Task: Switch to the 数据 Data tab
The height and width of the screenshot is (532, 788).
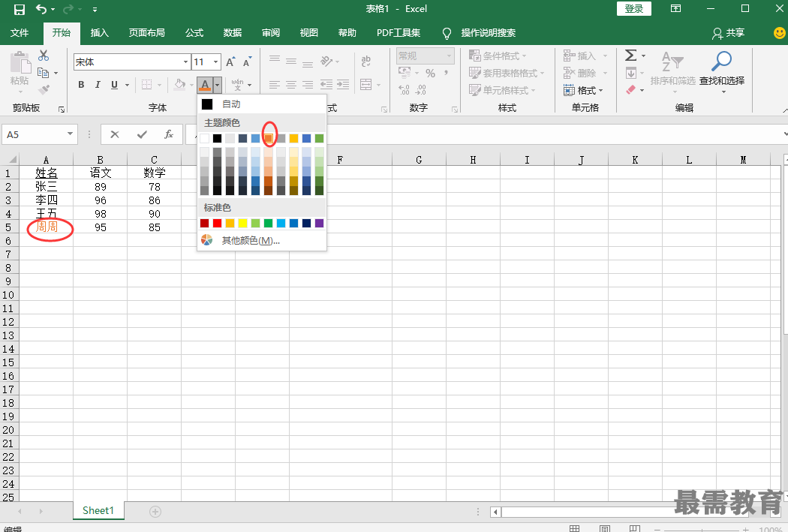Action: (232, 33)
